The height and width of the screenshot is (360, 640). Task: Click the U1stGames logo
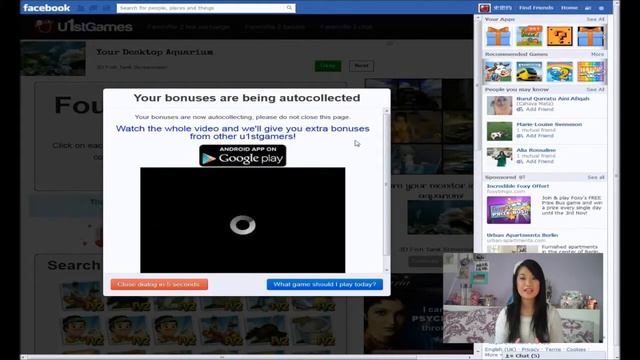(84, 27)
